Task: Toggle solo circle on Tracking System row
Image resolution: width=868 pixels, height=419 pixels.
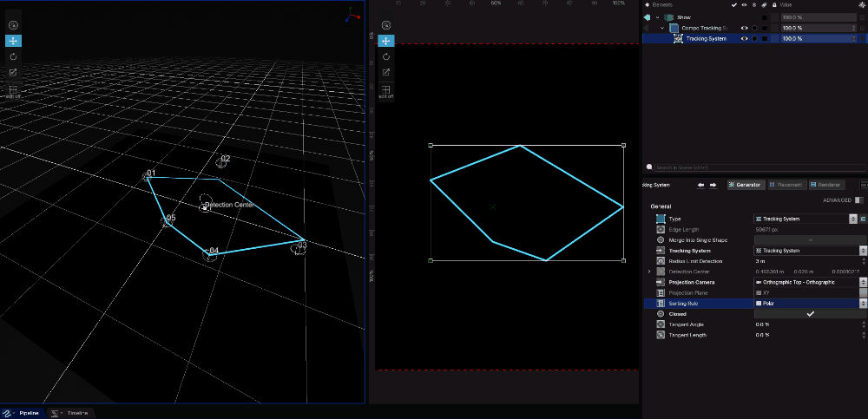Action: [x=754, y=39]
